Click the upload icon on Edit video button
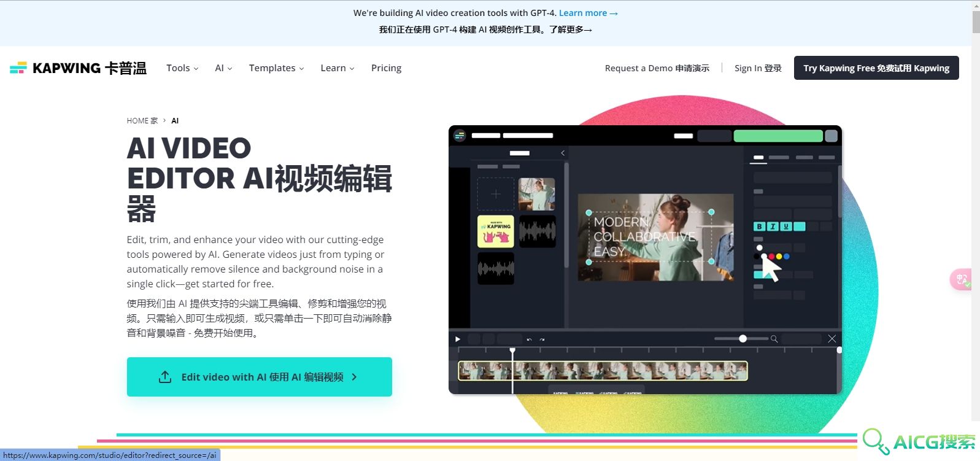The width and height of the screenshot is (980, 461). click(164, 377)
